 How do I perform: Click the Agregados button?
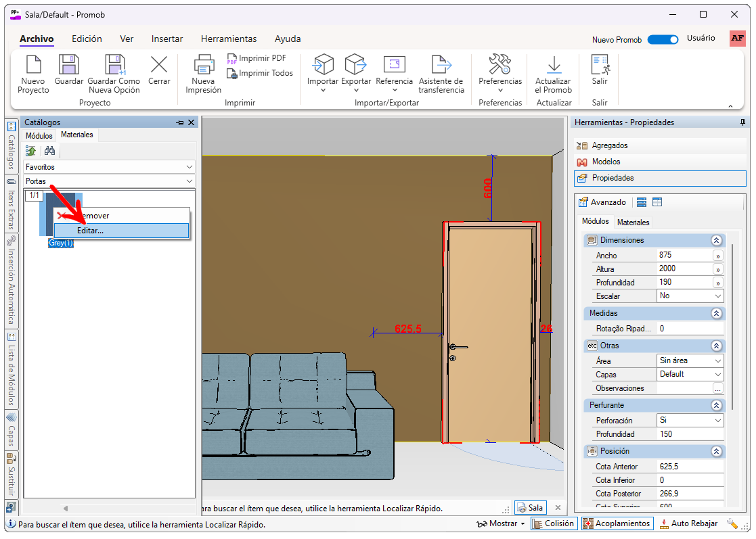(x=609, y=145)
